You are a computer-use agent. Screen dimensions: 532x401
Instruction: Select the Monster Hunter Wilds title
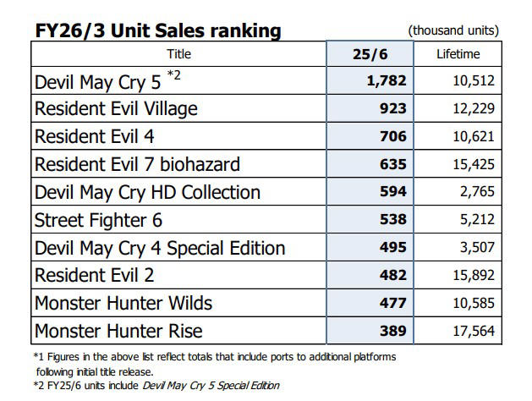(x=123, y=303)
